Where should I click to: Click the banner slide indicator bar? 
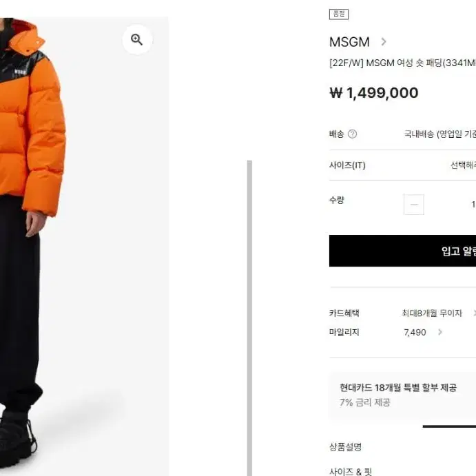(x=449, y=426)
